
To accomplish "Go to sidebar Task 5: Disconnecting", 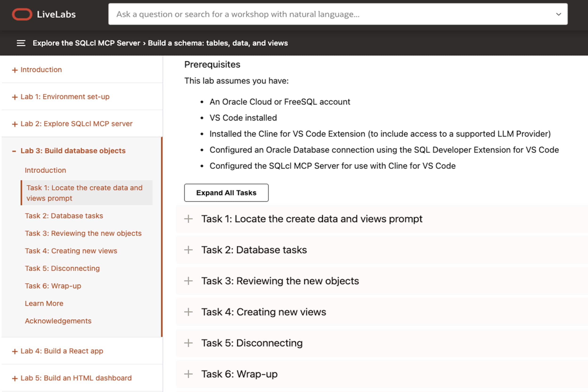I will 62,268.
